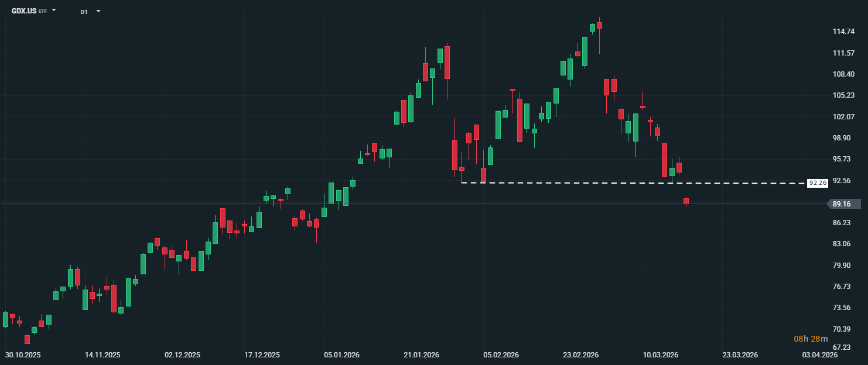Click the 30.10.2025 date axis label
This screenshot has height=365, width=868.
point(23,355)
